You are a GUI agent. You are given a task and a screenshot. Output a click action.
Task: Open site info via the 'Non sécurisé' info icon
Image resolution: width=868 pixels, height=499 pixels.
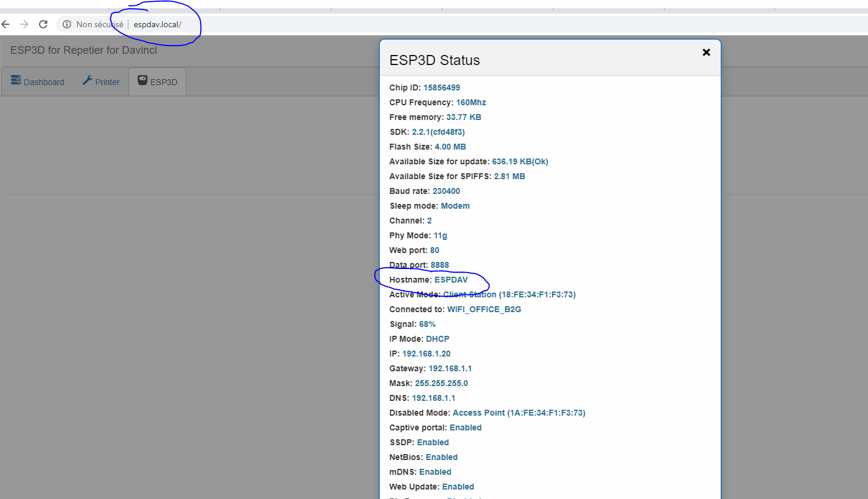click(x=66, y=24)
